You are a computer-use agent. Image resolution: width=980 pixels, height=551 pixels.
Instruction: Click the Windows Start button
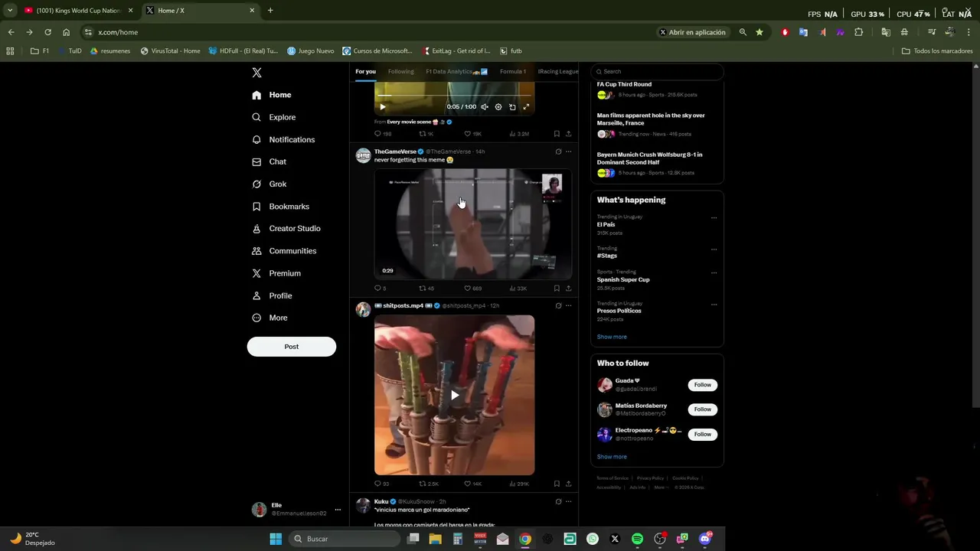pyautogui.click(x=276, y=539)
